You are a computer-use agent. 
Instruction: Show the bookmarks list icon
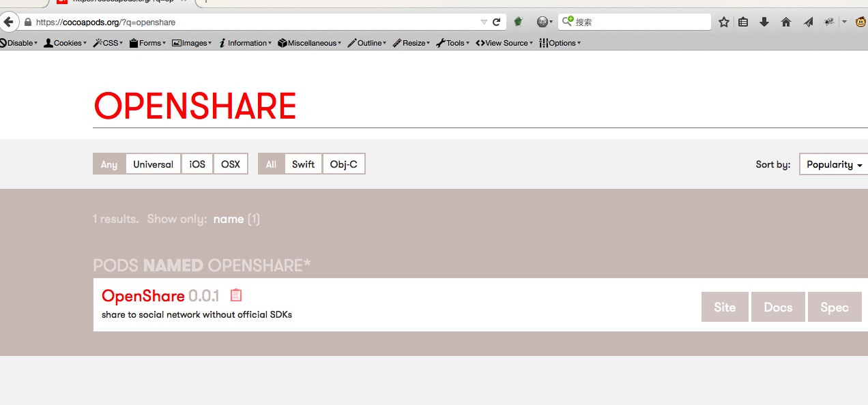[x=744, y=22]
